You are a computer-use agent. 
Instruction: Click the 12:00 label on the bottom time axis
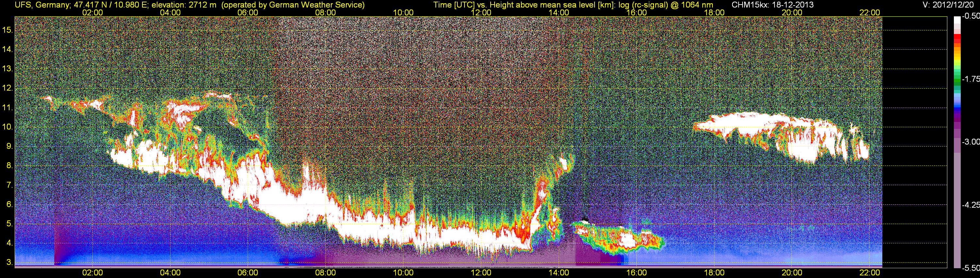481,273
